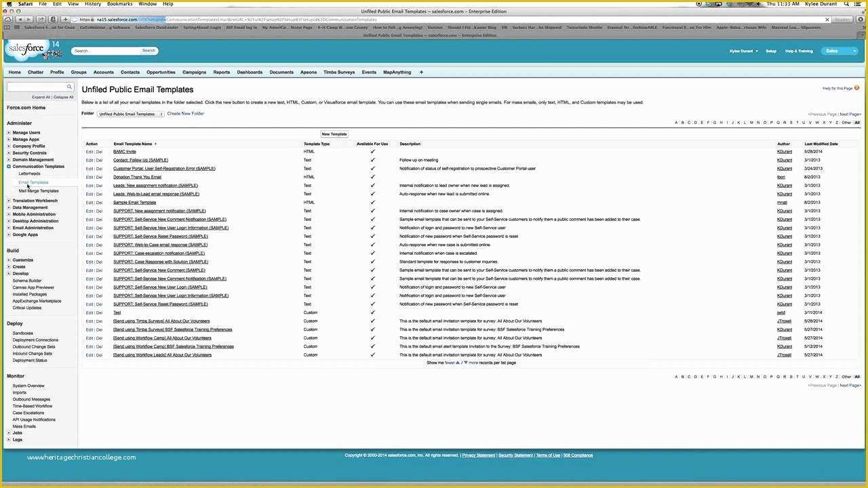Stop loading with the address bar X
The width and height of the screenshot is (868, 488).
click(x=827, y=20)
